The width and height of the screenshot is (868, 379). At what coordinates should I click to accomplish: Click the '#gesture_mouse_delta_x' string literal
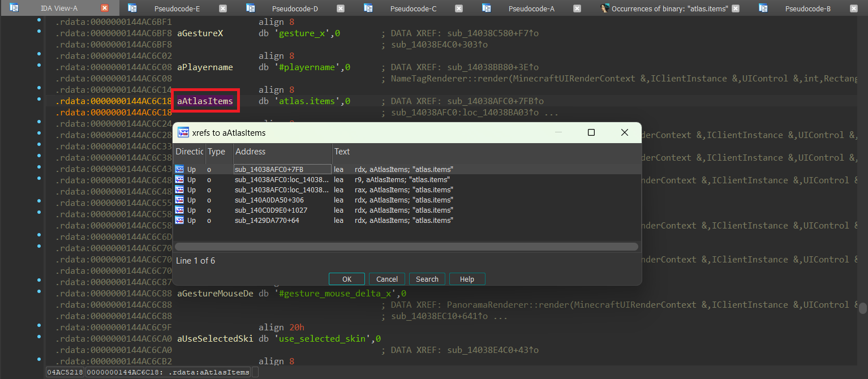coord(336,294)
